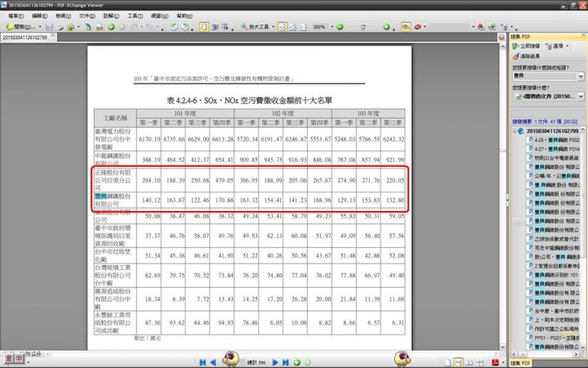The width and height of the screenshot is (588, 368).
Task: Click the email/send document icon
Action: (70, 27)
